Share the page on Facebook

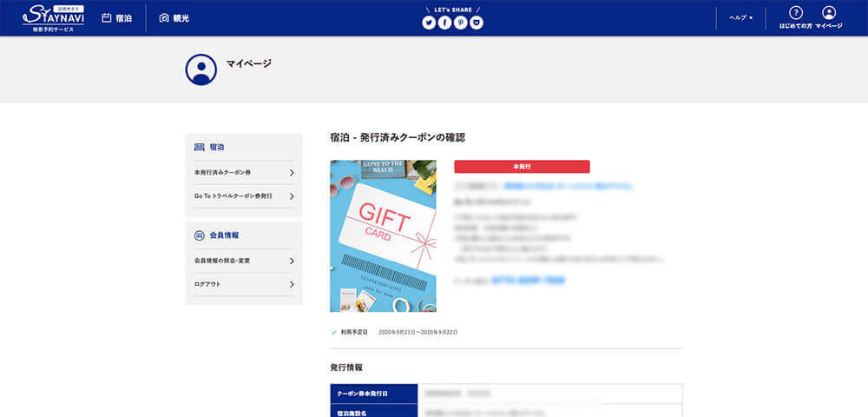coord(444,23)
